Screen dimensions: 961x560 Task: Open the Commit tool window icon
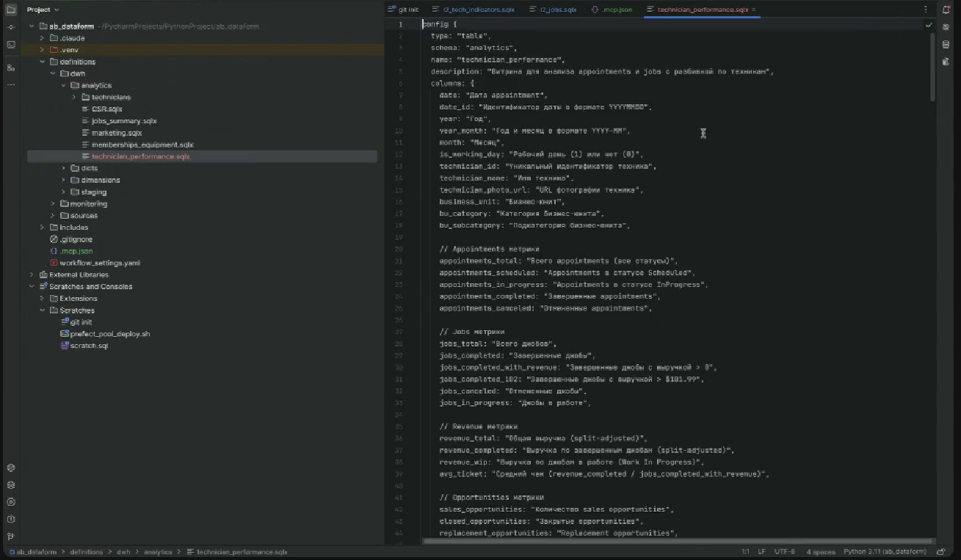pos(11,27)
